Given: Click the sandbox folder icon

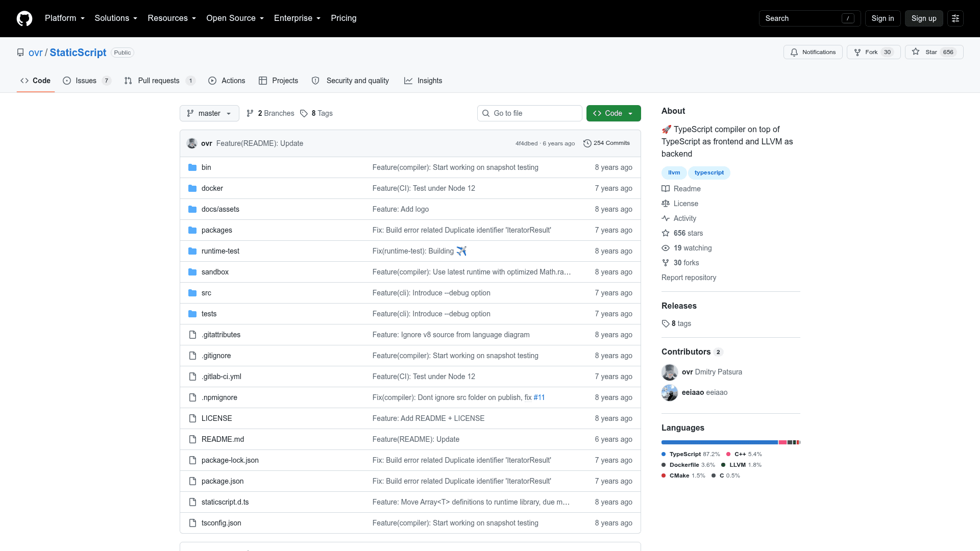Looking at the screenshot, I should click(192, 272).
